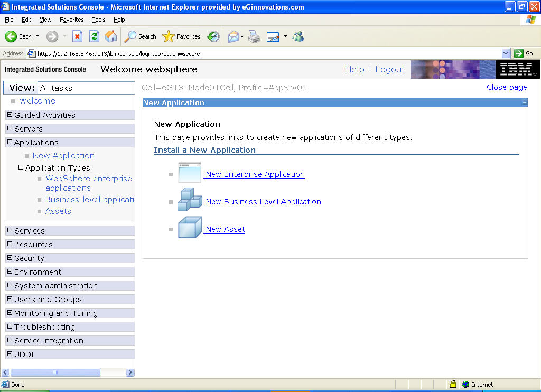Minimize the New Application portlet
The image size is (541, 392).
click(524, 102)
